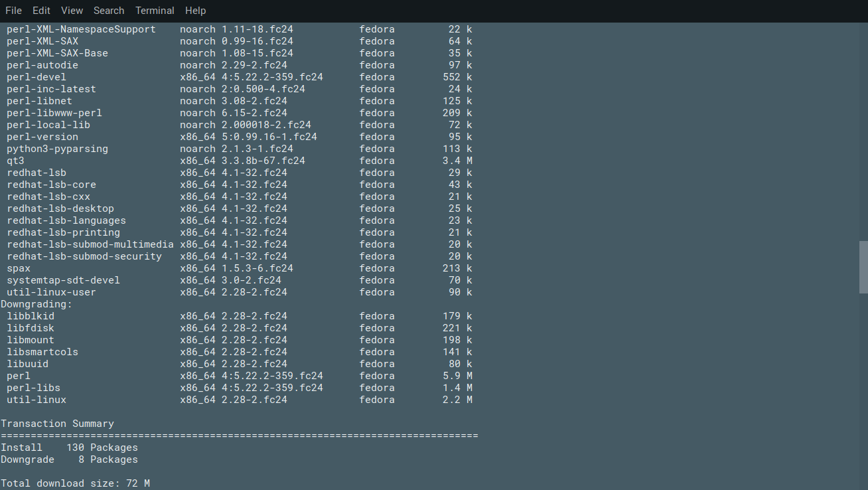Click the redhat-lsb-cxx package name
This screenshot has width=868, height=490.
pyautogui.click(x=48, y=197)
